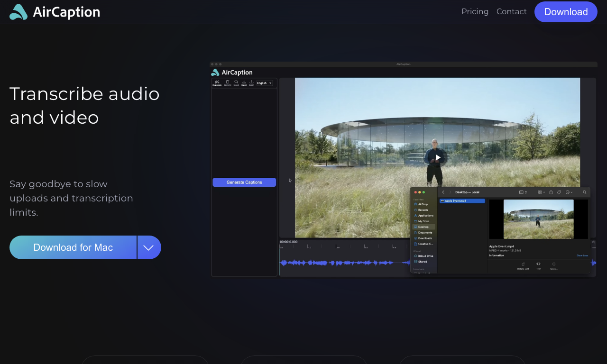The image size is (607, 364).
Task: Select the Desktop folder in the Finder sidebar
Action: point(424,227)
